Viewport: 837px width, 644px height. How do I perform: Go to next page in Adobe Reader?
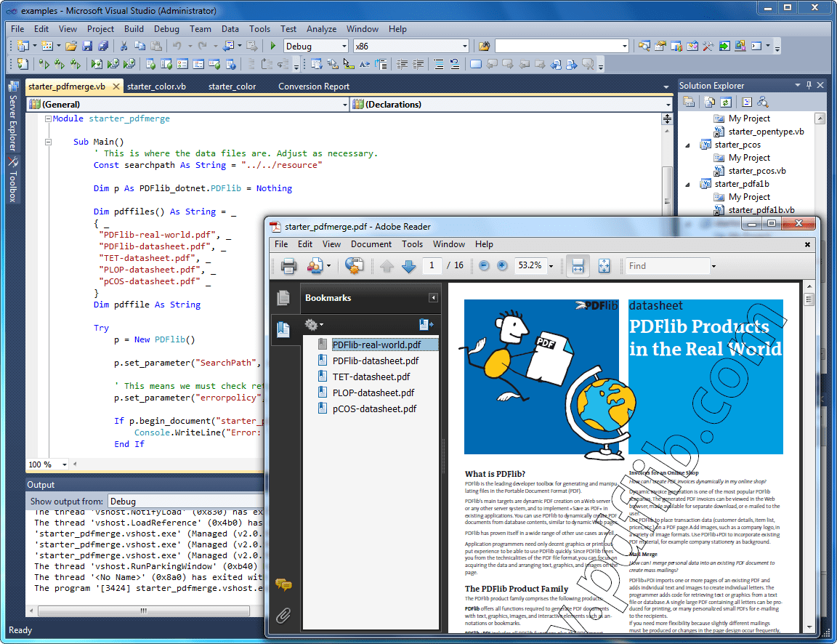click(x=408, y=265)
